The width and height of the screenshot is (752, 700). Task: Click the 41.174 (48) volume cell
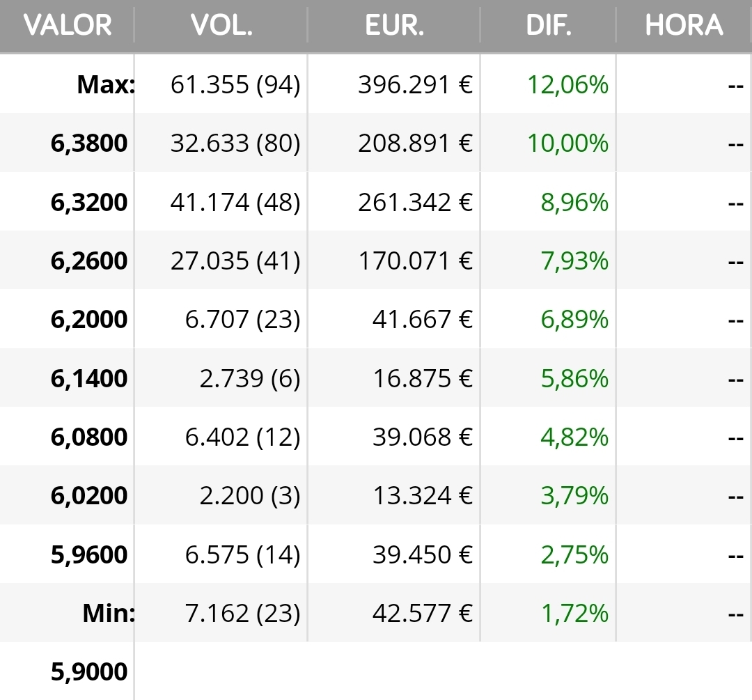[x=235, y=203]
